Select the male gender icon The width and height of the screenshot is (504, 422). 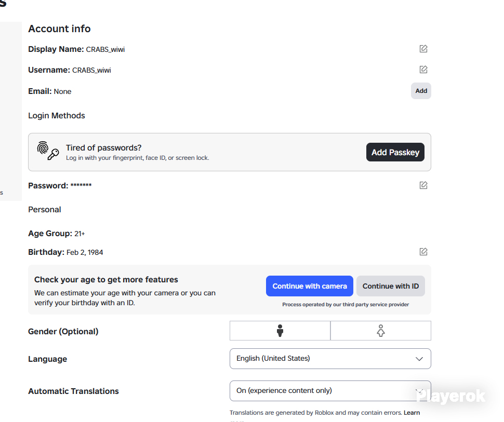(x=280, y=331)
